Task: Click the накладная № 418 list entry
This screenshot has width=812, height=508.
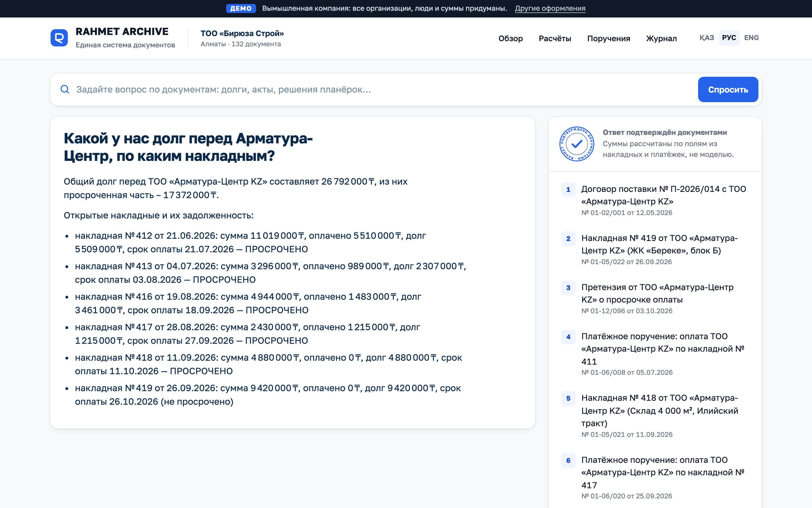Action: pyautogui.click(x=268, y=364)
